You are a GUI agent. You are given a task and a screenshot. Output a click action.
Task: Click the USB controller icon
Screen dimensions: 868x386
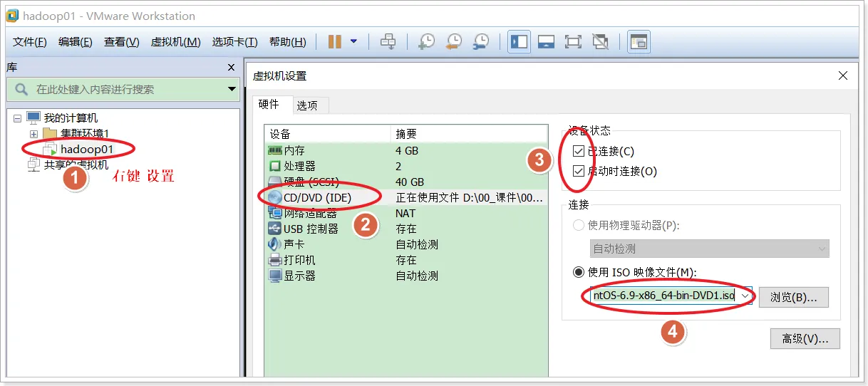[275, 229]
